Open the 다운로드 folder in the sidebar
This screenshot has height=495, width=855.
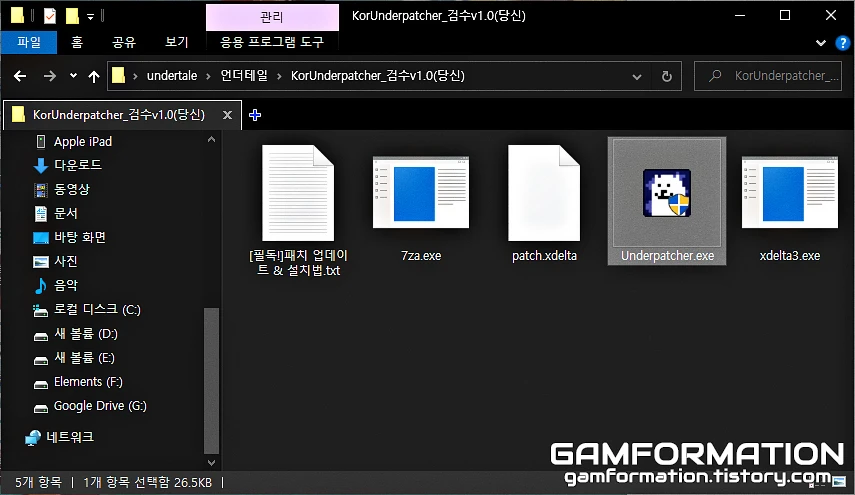coord(77,165)
